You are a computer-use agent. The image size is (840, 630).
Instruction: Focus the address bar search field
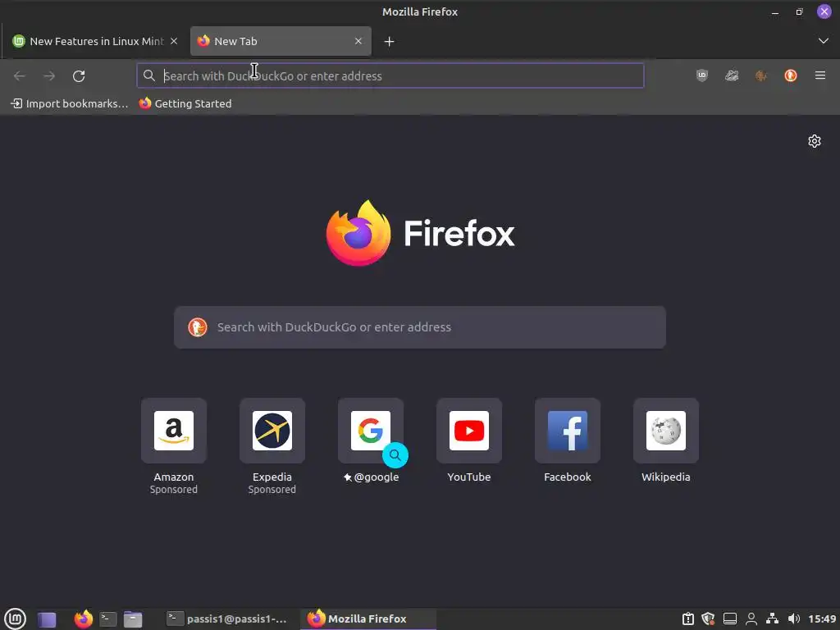[390, 75]
